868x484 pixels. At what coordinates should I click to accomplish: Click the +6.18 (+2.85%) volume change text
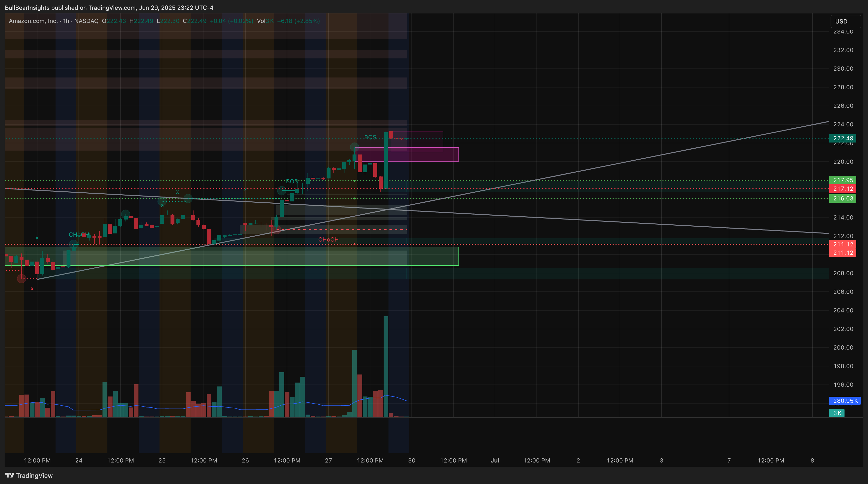coord(298,21)
